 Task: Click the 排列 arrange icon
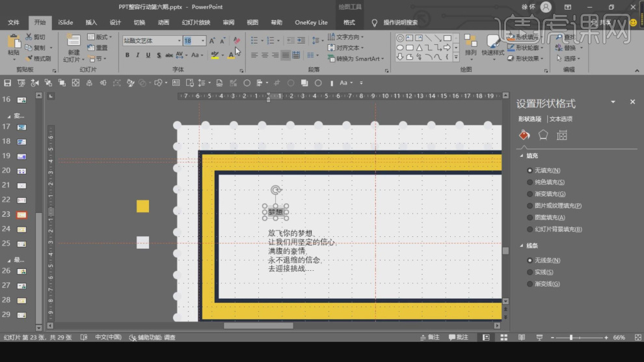(x=470, y=42)
